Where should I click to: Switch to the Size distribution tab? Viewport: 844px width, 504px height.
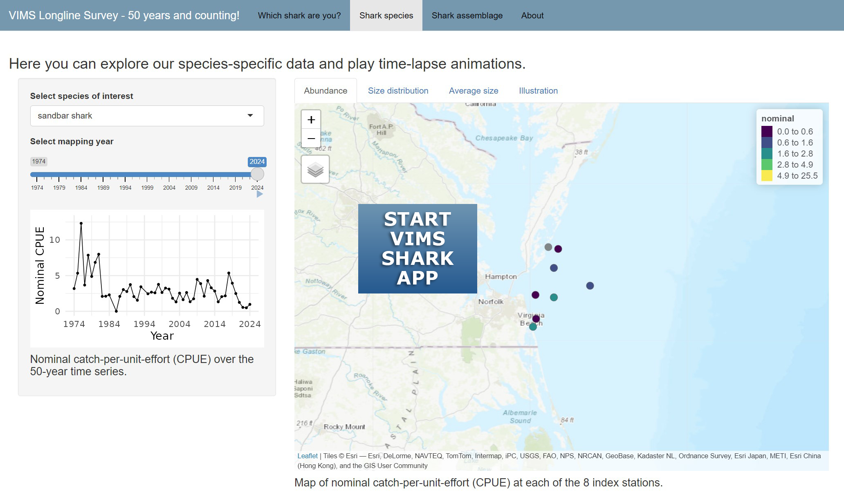[398, 91]
